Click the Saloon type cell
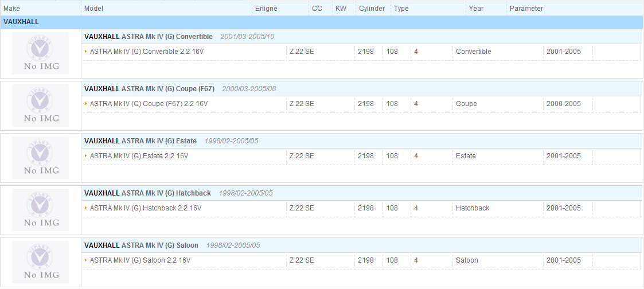 [x=467, y=260]
